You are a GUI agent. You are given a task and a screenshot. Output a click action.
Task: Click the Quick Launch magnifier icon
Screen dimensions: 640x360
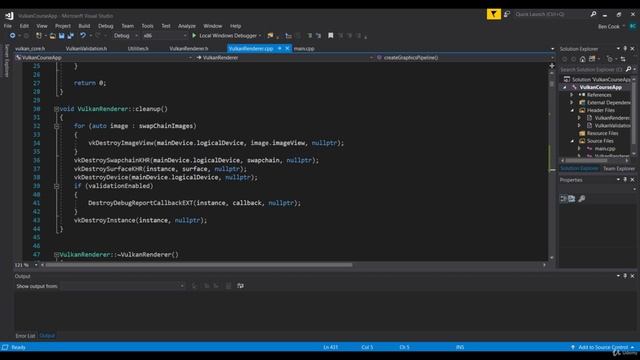(x=593, y=14)
